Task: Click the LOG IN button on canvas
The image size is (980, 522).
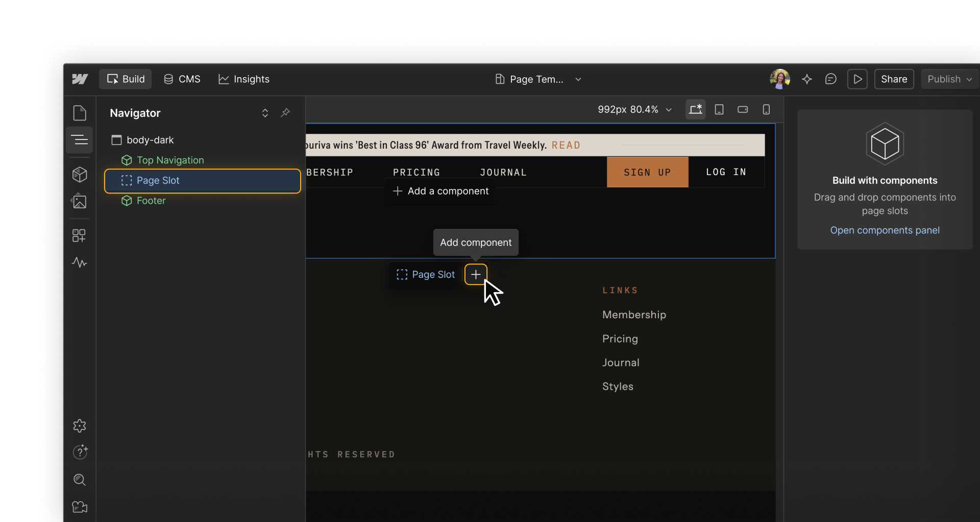Action: 726,172
